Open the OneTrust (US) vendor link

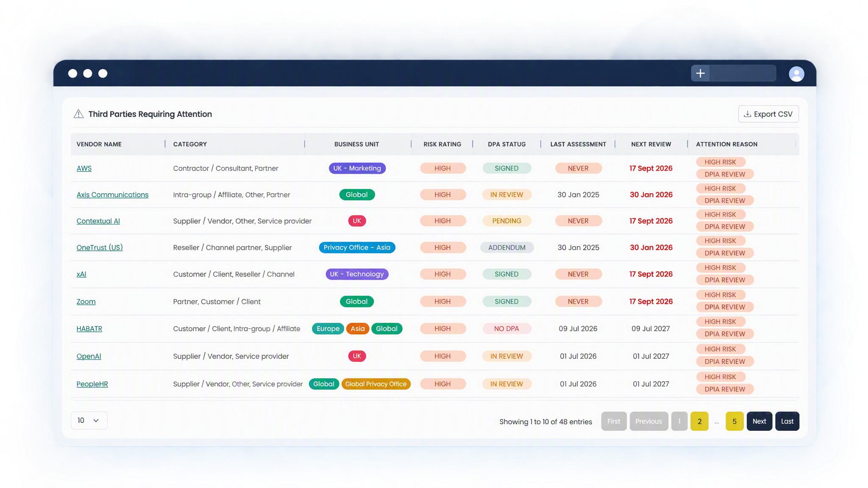point(100,247)
